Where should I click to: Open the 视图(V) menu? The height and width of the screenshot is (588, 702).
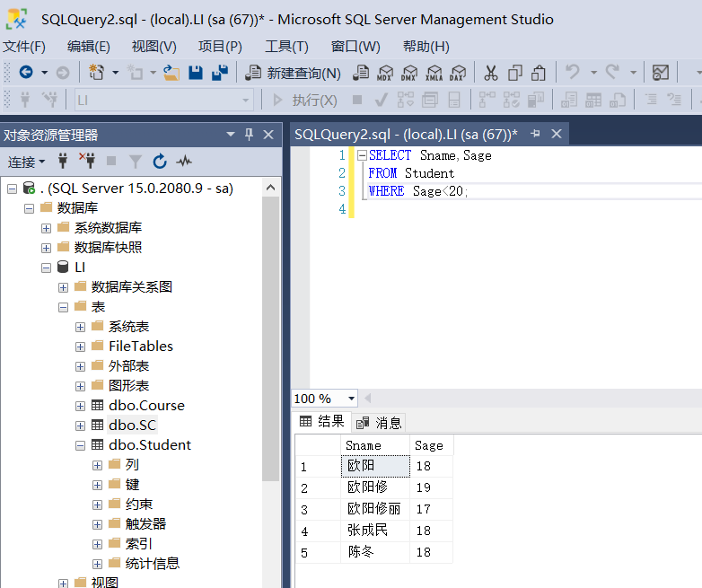pos(154,47)
